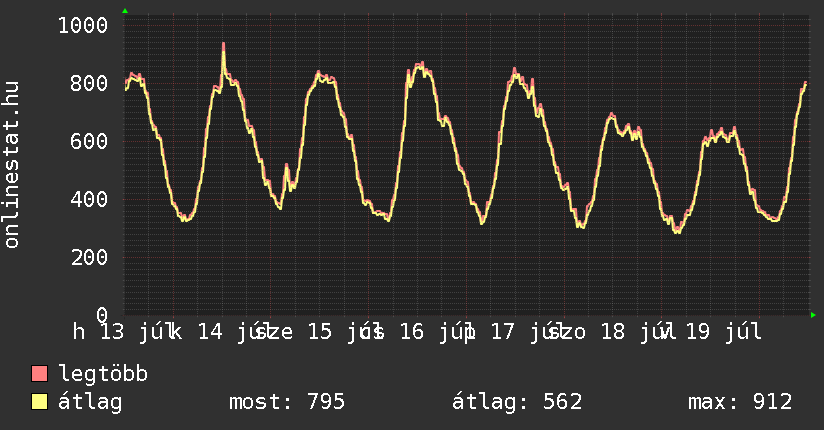Click the 1000 y-axis label
This screenshot has width=824, height=430.
coord(83,25)
